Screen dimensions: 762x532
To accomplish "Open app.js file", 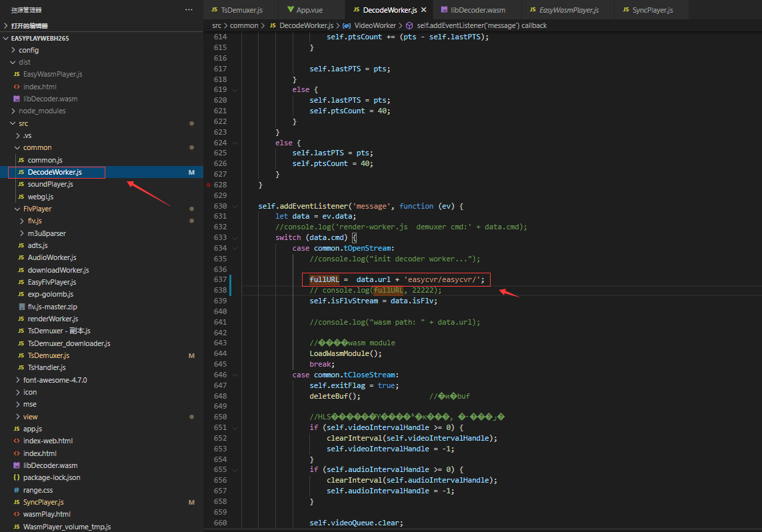I will point(101,429).
